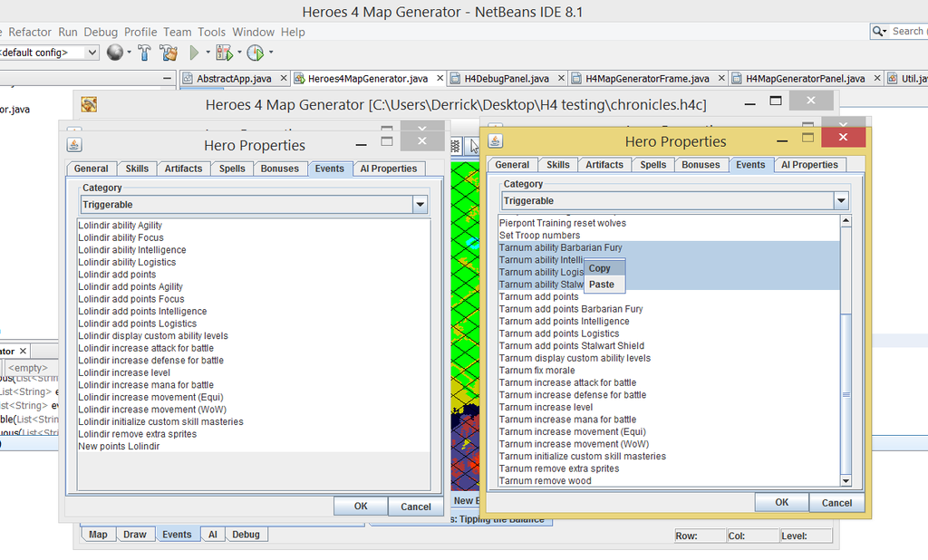Select 'Lolindir ability Agility' in the list
Screen dimensions: 928x560
[x=254, y=226]
